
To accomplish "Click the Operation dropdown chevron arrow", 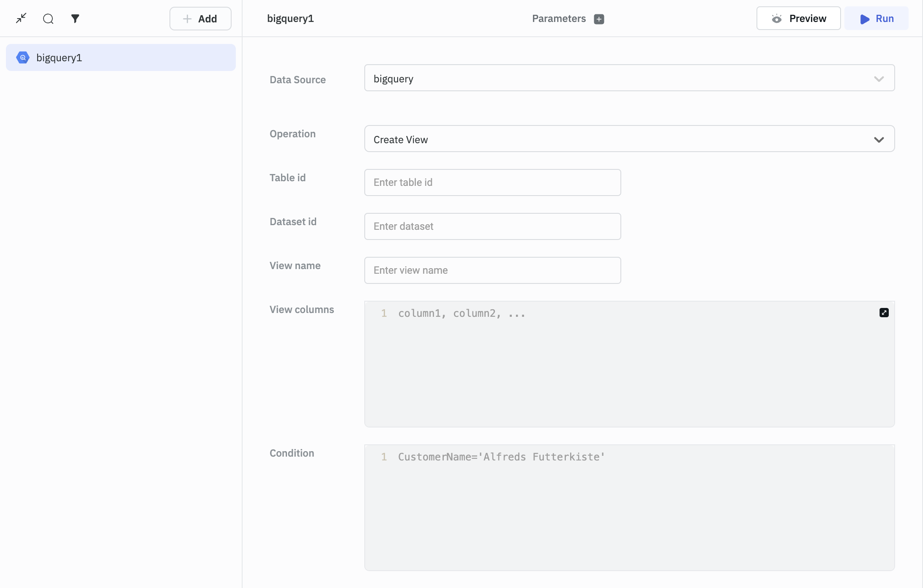I will point(879,139).
